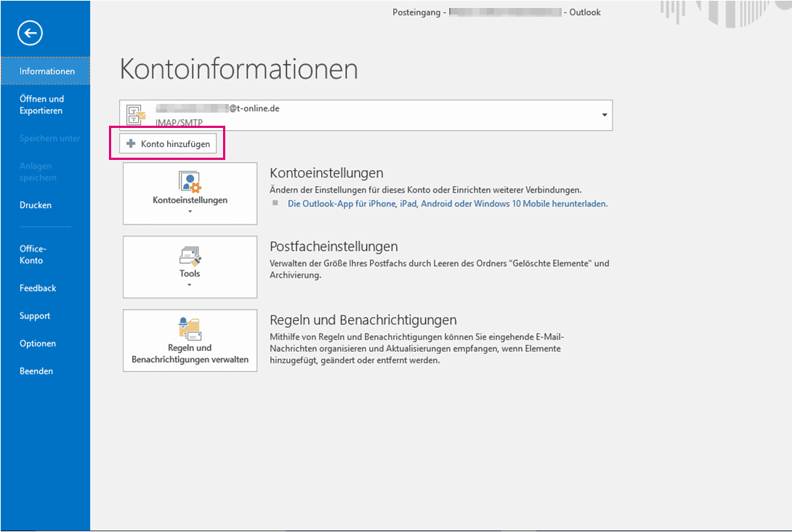Open the Outlook-App herunterladen link
792x532 pixels.
click(448, 204)
